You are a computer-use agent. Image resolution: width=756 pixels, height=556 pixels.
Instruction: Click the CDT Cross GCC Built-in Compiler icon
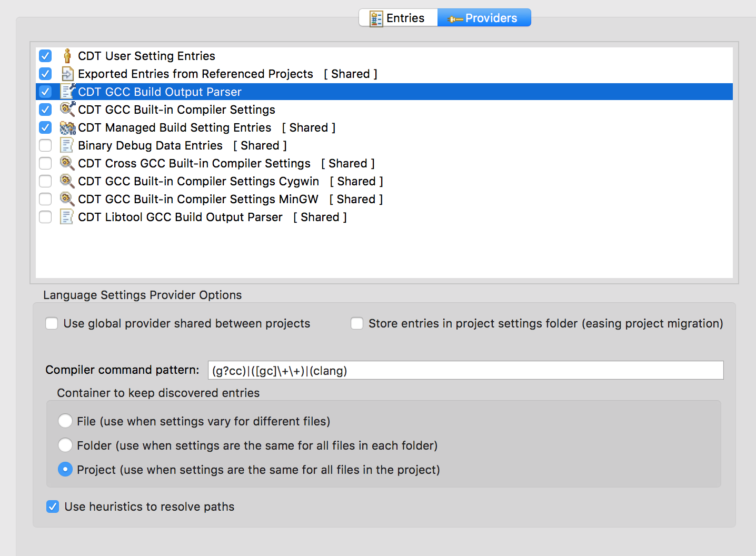[x=67, y=163]
